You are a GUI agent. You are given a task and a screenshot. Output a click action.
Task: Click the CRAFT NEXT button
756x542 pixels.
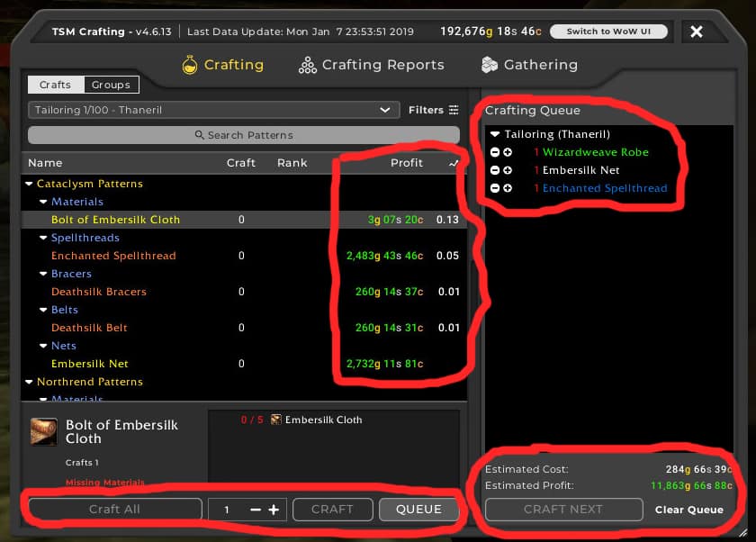point(563,510)
